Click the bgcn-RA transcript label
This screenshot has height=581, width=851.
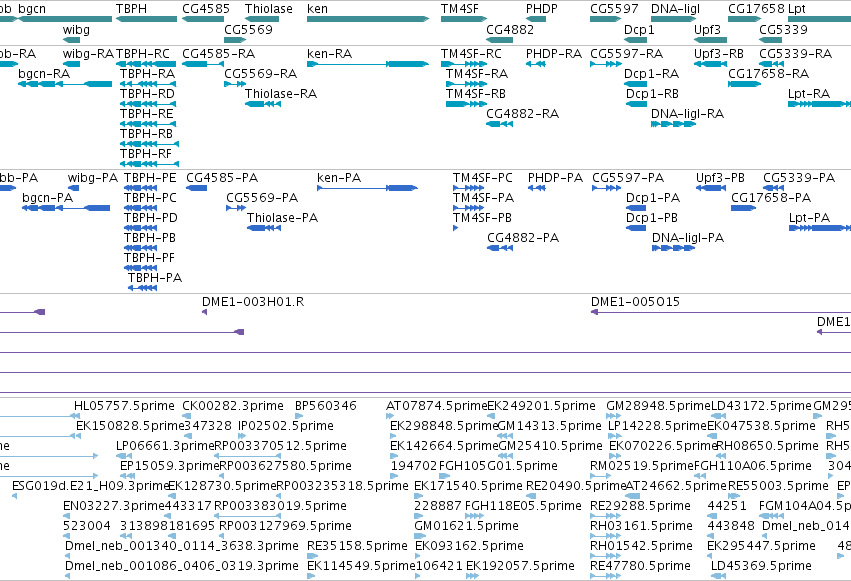[x=44, y=74]
